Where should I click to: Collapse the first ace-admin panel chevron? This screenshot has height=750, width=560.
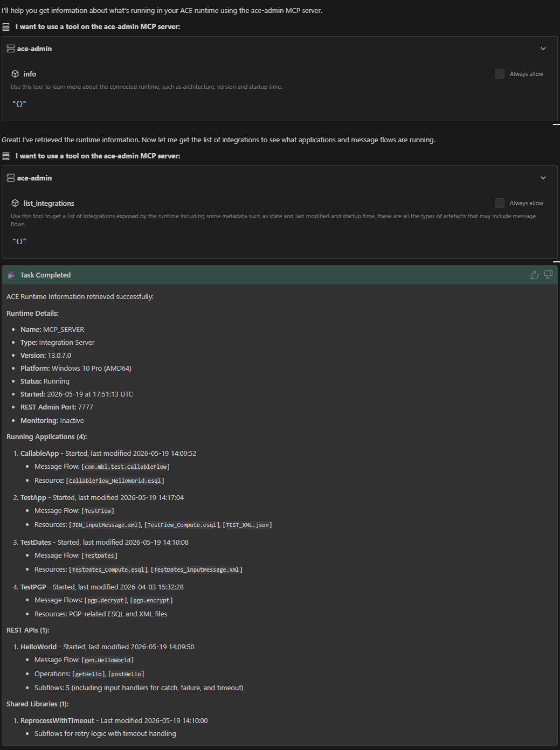[543, 48]
